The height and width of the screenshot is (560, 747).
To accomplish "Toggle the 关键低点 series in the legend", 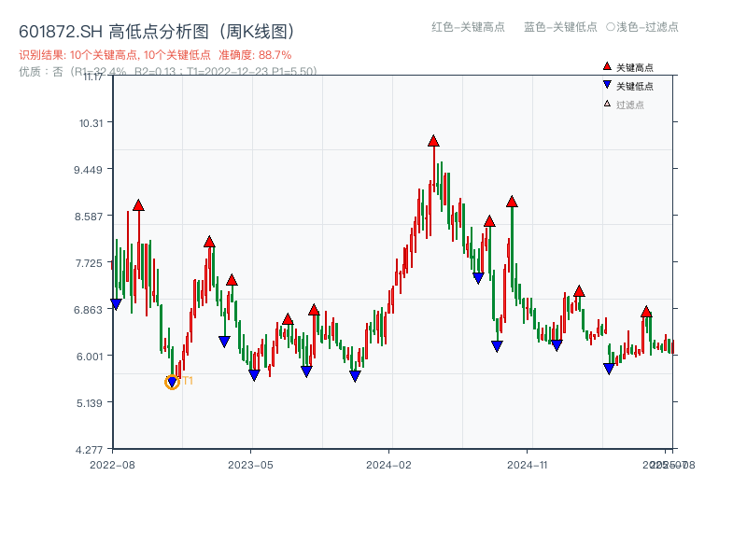I will click(x=627, y=84).
